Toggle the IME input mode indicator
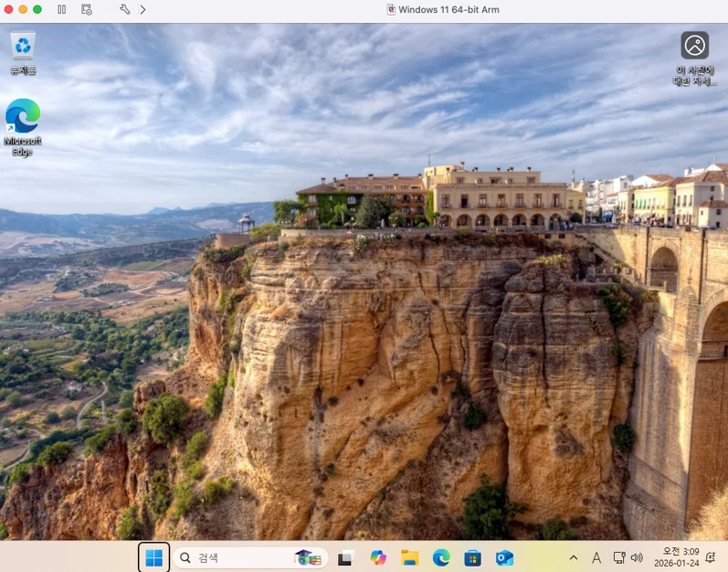Viewport: 728px width, 572px height. click(x=596, y=557)
